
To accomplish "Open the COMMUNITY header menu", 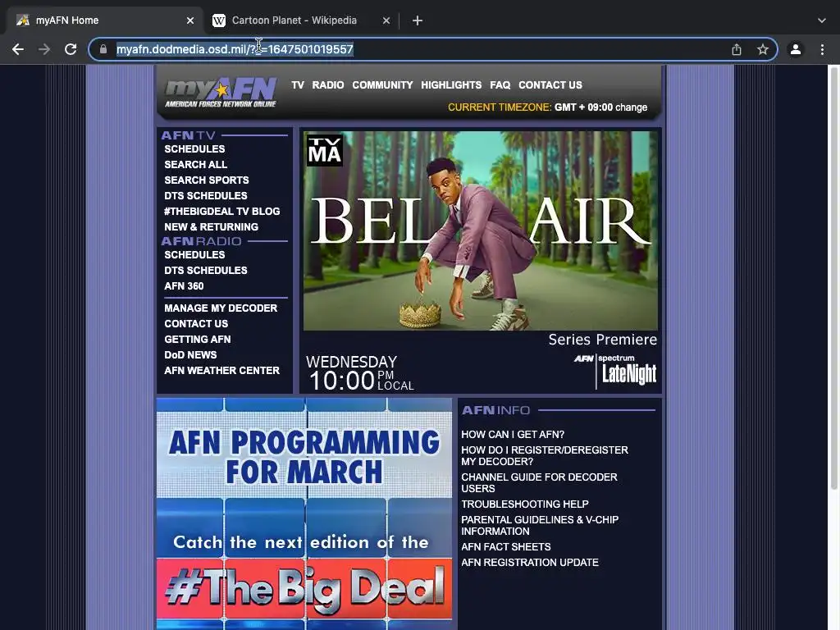I will [x=382, y=84].
